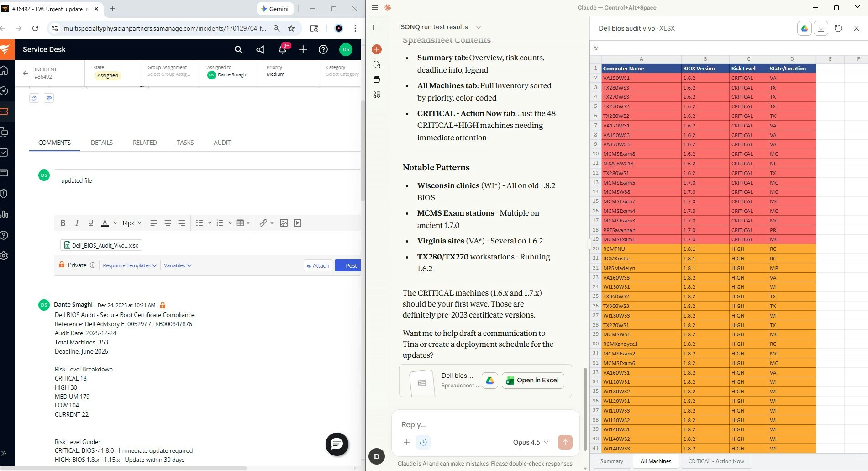Insert image in comment editor
This screenshot has height=471, width=868.
[x=284, y=223]
